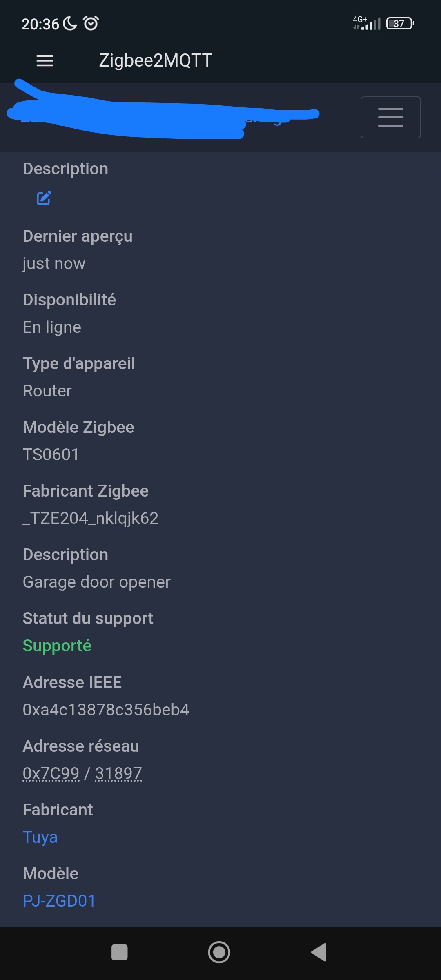
Task: Tap the Android back triangle button
Action: 319,952
